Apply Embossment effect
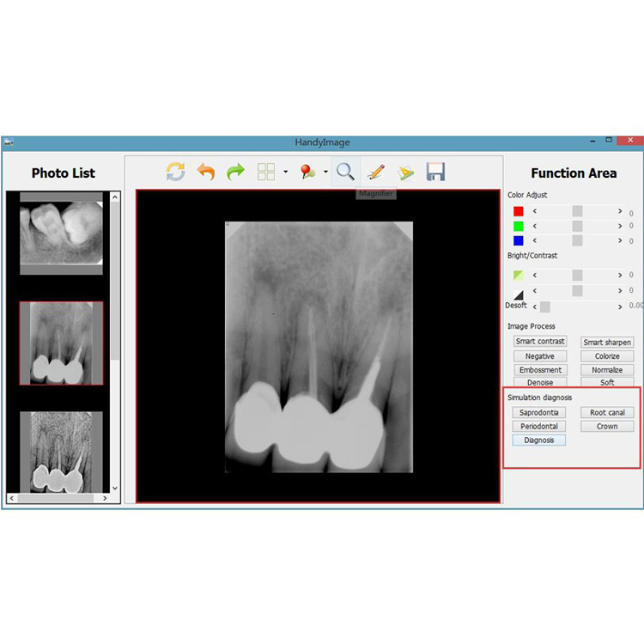 click(540, 369)
